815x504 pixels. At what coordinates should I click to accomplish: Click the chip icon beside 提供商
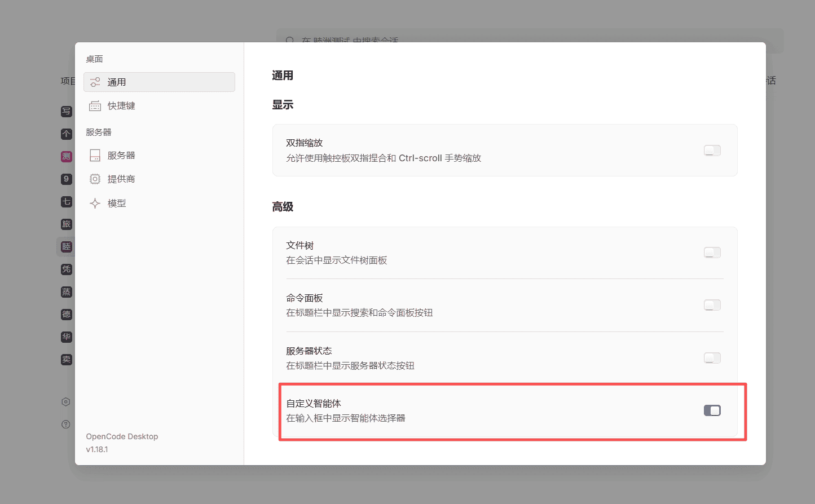[x=95, y=179]
